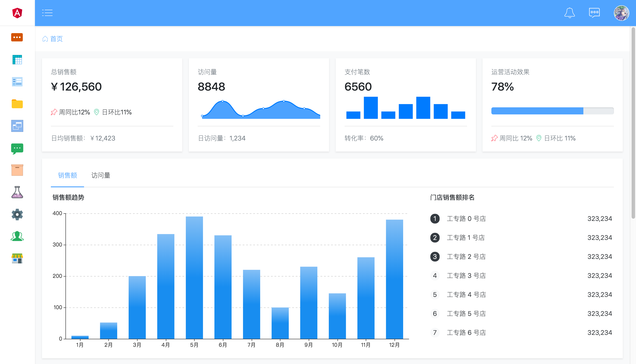Toggle the sidebar menu collapse icon
The height and width of the screenshot is (364, 636).
[x=47, y=13]
